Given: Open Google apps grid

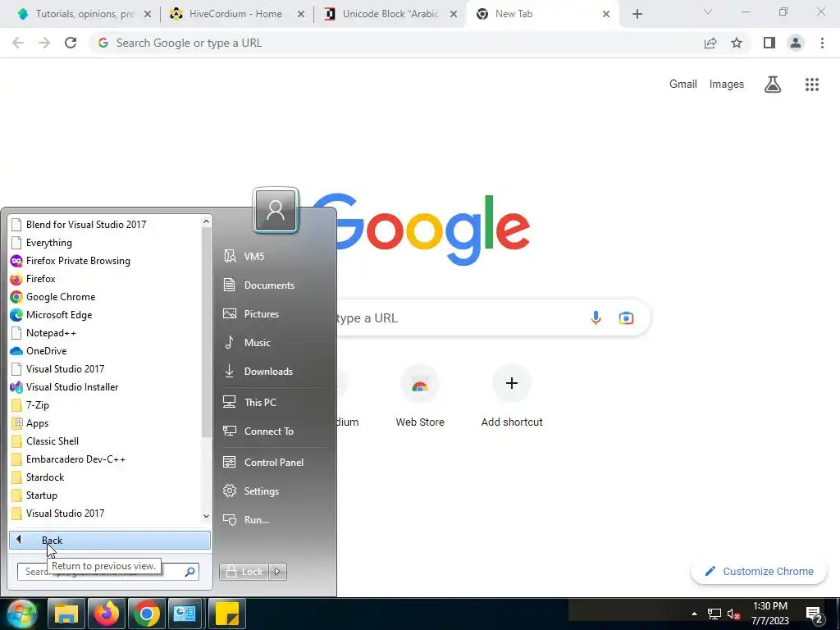Looking at the screenshot, I should 811,84.
